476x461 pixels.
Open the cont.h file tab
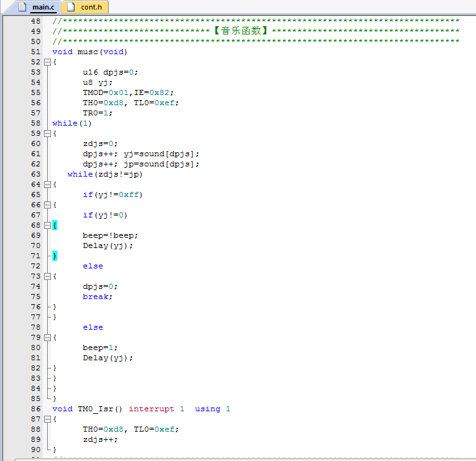coord(85,7)
